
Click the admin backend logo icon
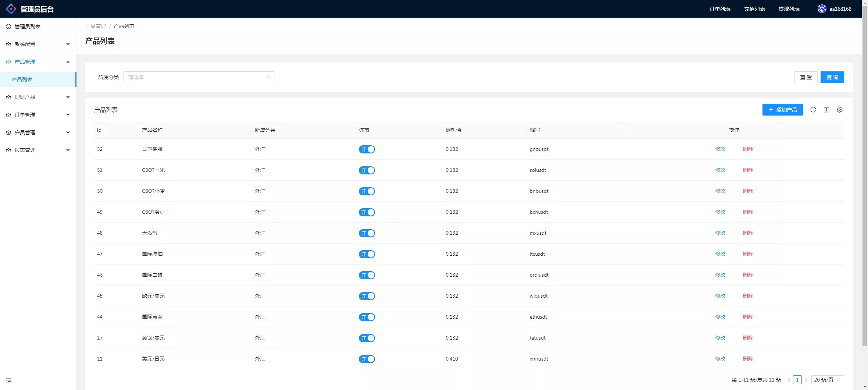click(x=11, y=9)
